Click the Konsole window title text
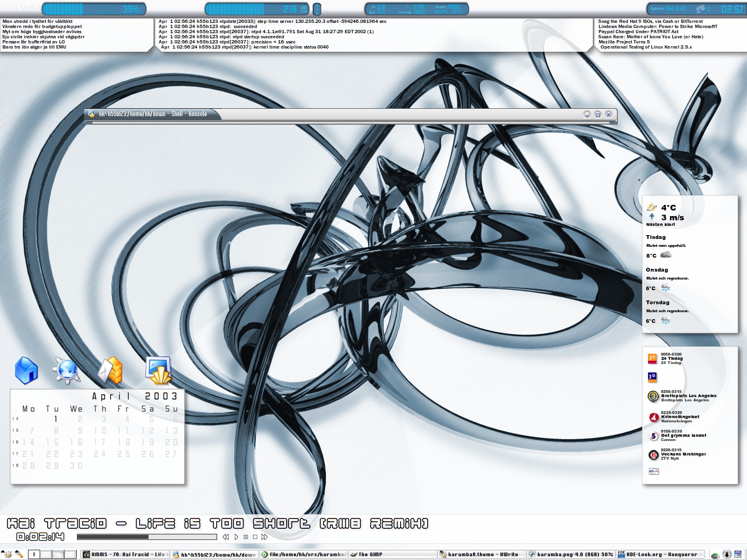Screen dimensions: 747x560 pos(153,114)
